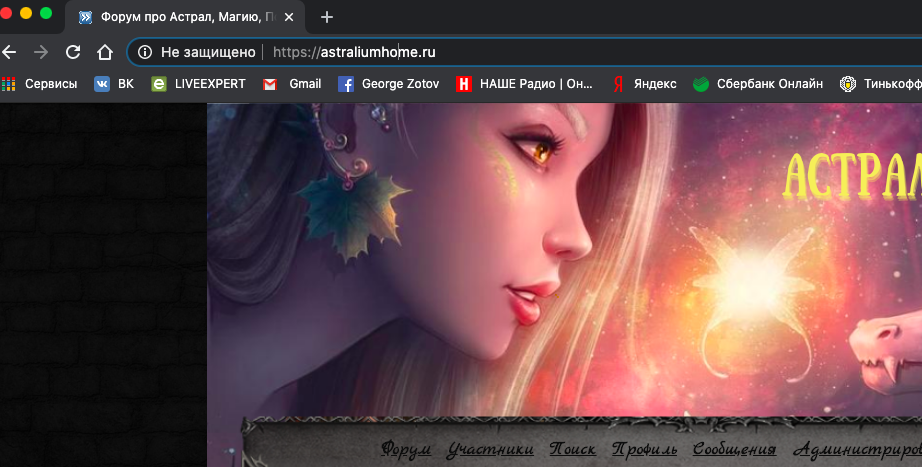Open the НАШЕ Радио bookmark
Image resolution: width=922 pixels, height=467 pixels.
(525, 84)
